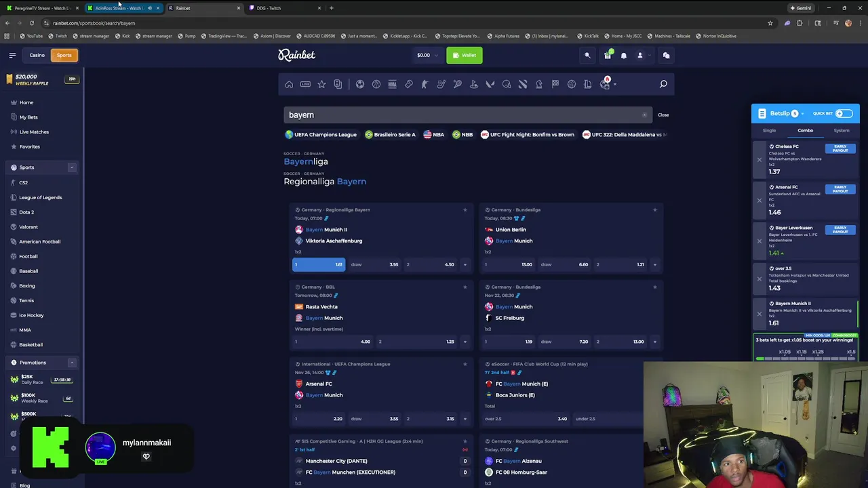
Task: Open the hamburger menu in Rainbet header
Action: click(x=12, y=55)
